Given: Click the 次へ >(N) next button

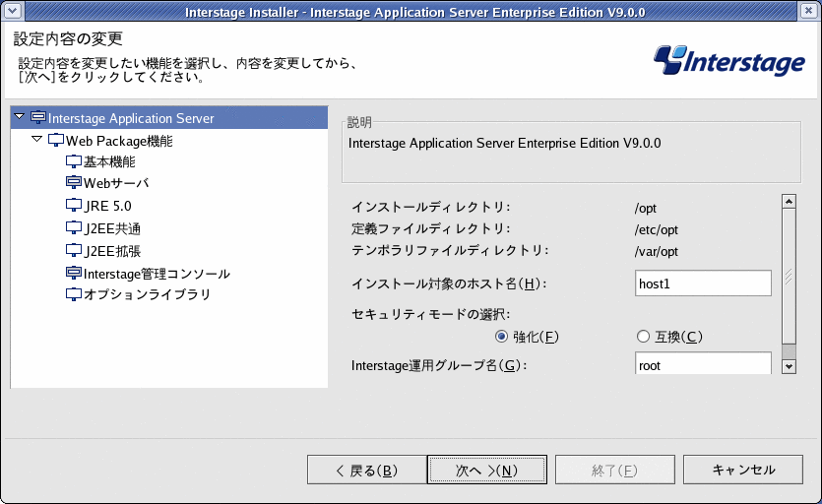Looking at the screenshot, I should click(x=487, y=470).
